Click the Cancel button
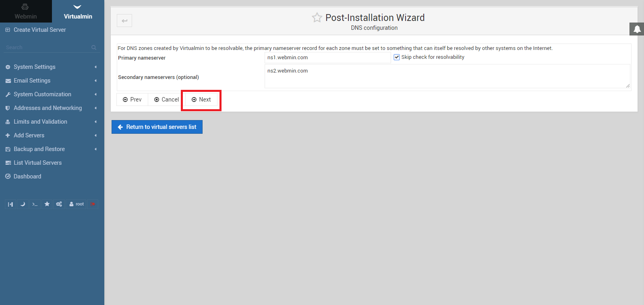The height and width of the screenshot is (305, 644). 166,100
